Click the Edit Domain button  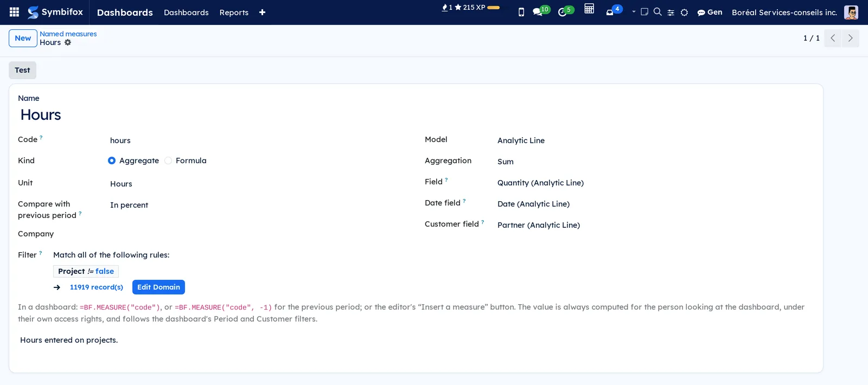tap(158, 287)
